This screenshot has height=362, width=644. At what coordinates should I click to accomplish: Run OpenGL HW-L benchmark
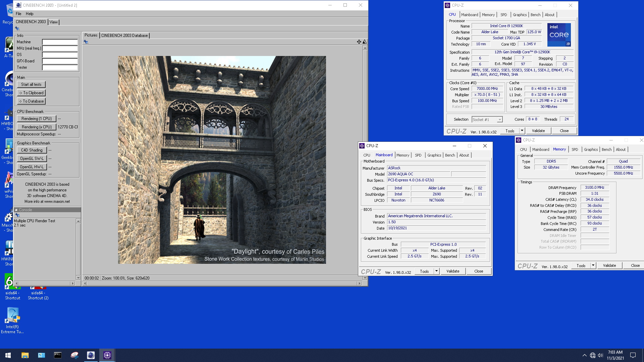pos(32,167)
